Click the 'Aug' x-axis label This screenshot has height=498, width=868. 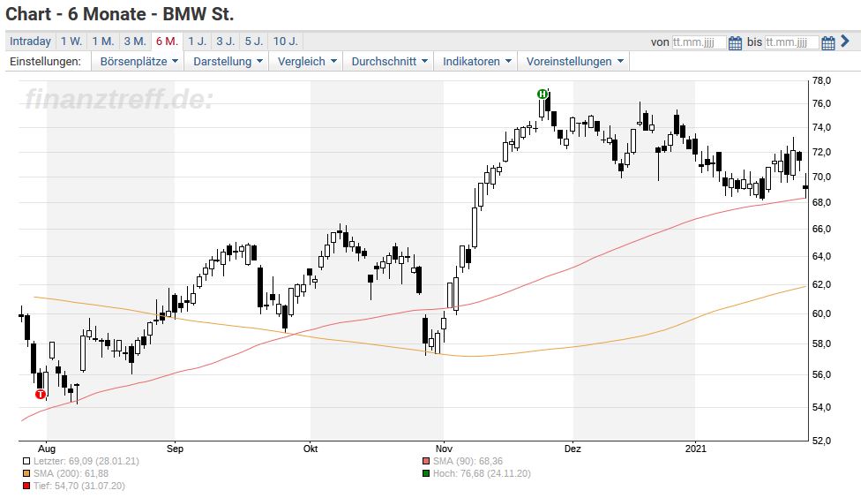click(47, 449)
